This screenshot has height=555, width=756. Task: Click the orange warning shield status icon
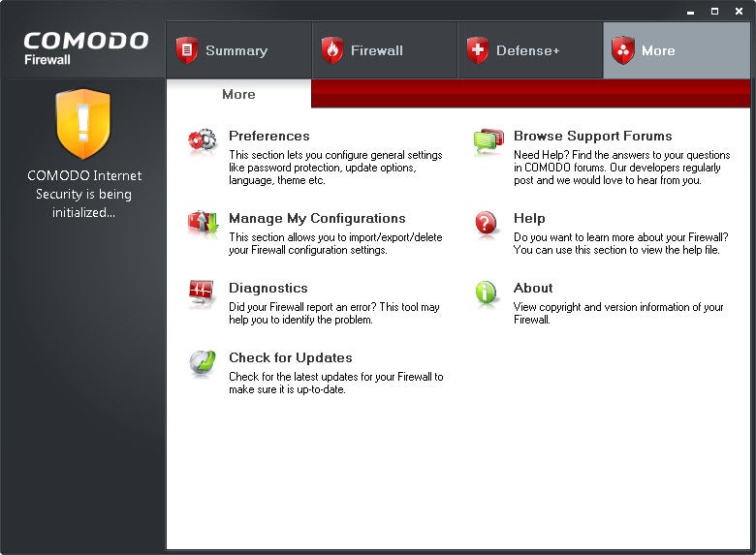[83, 124]
